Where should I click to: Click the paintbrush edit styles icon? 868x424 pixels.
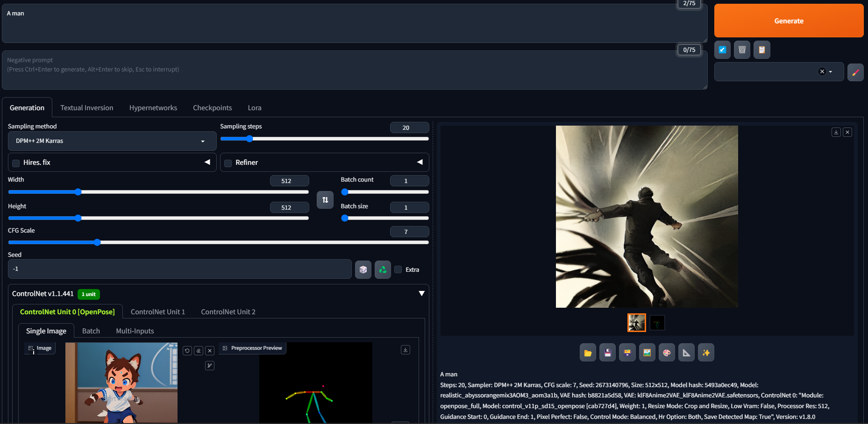[855, 72]
